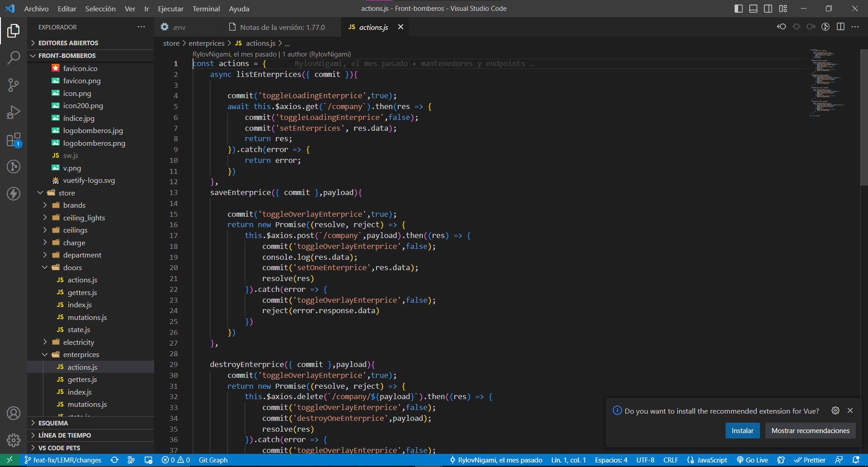Open the Selección menu
This screenshot has width=868, height=467.
pyautogui.click(x=100, y=9)
